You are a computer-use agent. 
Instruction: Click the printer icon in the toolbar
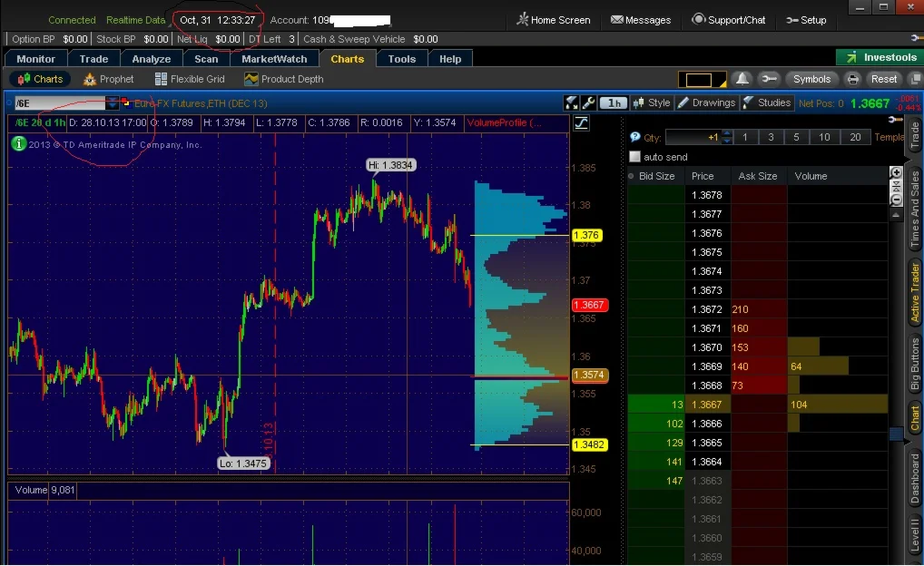point(852,79)
